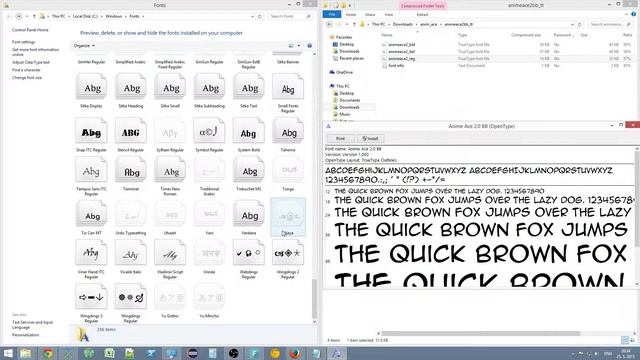Viewport: 640px width, 360px height.
Task: Select the animeace2_bld file
Action: [x=402, y=44]
